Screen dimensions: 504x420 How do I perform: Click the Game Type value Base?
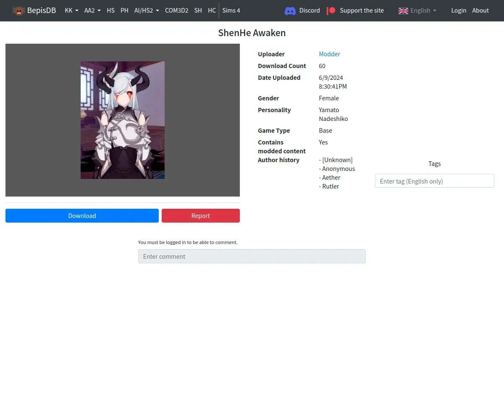pyautogui.click(x=325, y=130)
